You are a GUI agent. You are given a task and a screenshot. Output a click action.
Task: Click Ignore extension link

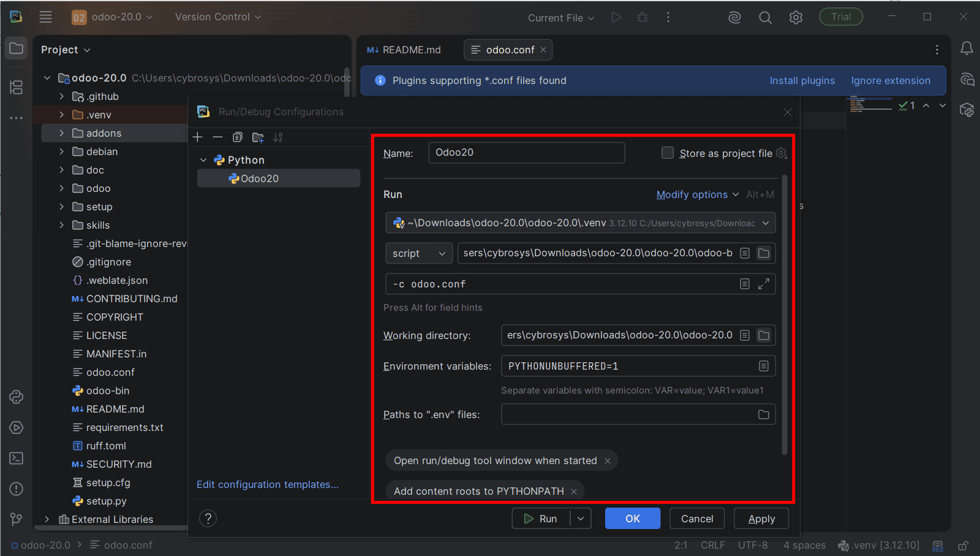(891, 80)
